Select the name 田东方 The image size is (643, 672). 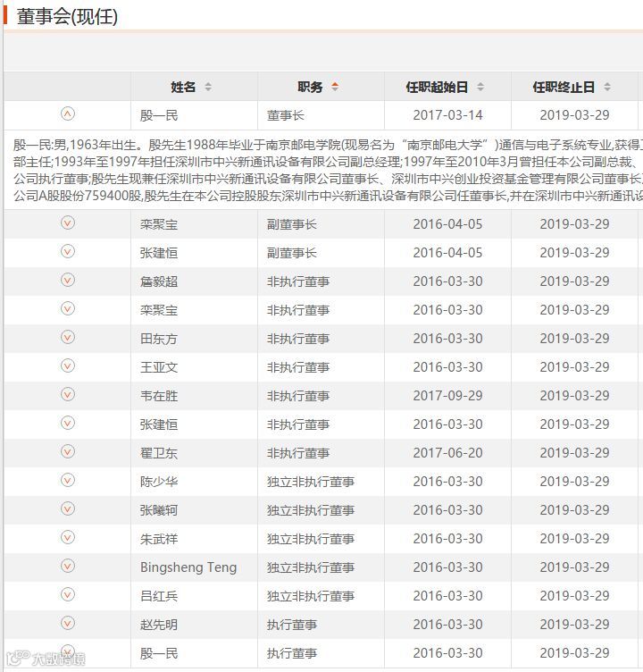[x=159, y=339]
